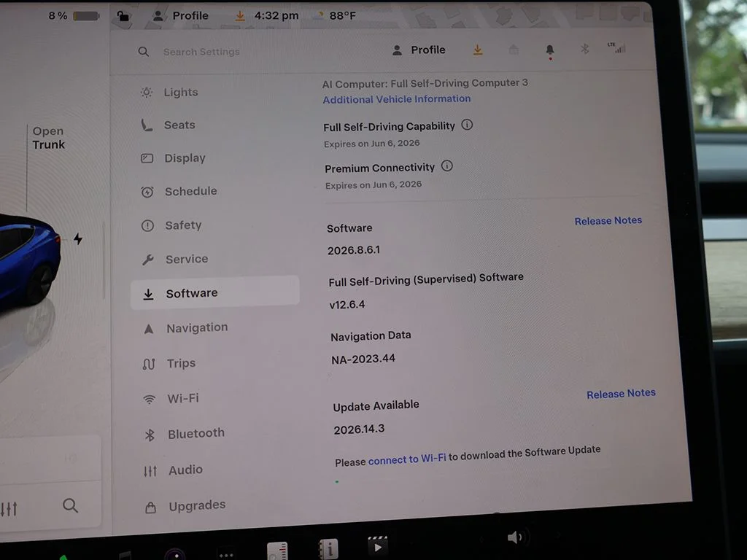Tap the Bluetooth icon in settings header
The width and height of the screenshot is (747, 560).
click(x=584, y=49)
